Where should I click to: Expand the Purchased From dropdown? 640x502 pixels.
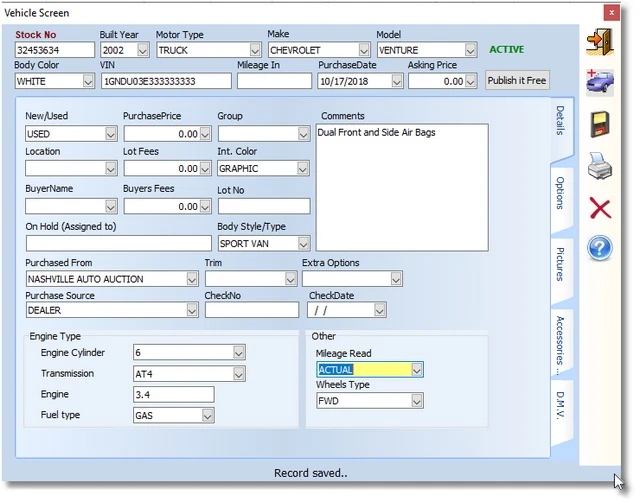tap(191, 279)
